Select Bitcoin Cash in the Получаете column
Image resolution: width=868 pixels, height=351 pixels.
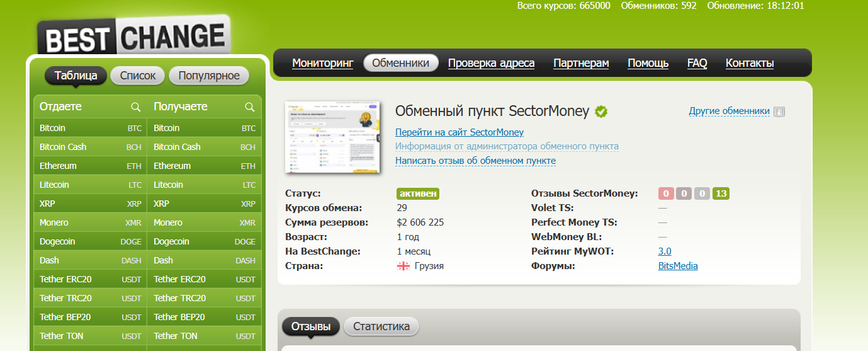coord(205,147)
